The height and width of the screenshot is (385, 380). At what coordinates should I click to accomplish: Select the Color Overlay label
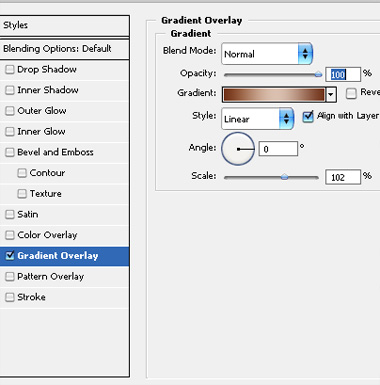point(47,235)
